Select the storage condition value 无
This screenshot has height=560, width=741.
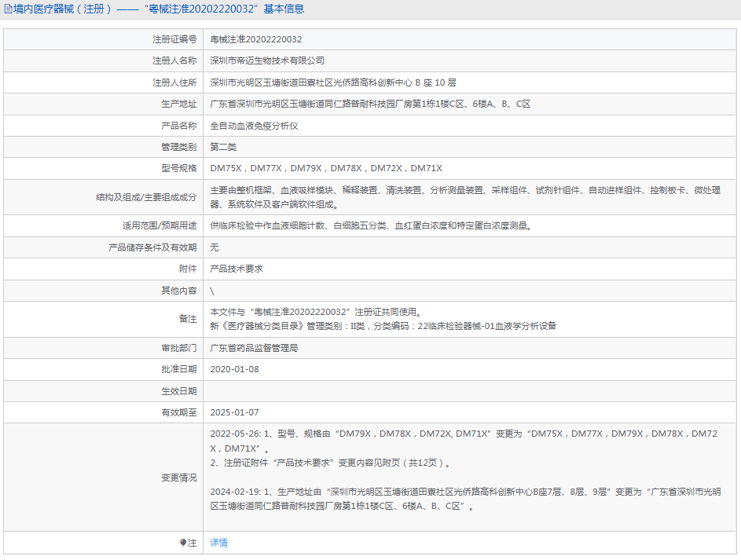214,247
